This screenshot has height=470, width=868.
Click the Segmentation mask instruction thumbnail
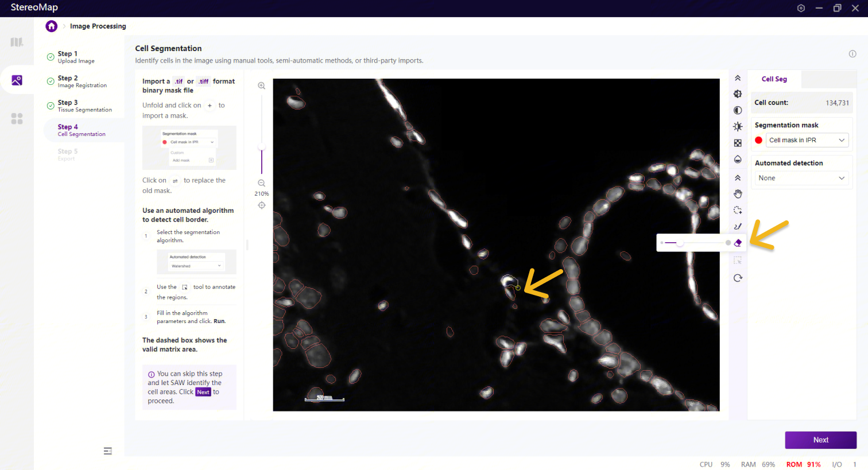(x=189, y=147)
